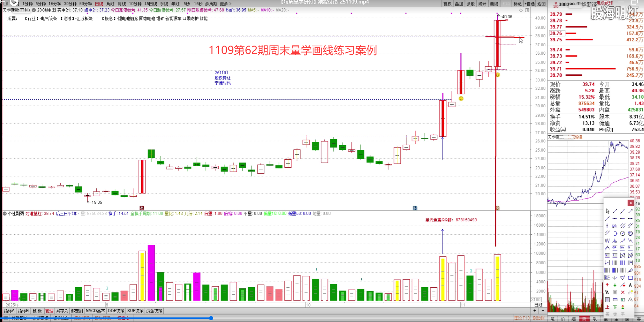Image resolution: width=644 pixels, height=322 pixels.
Task: Expand the 更多 period list
Action: [x=223, y=4]
